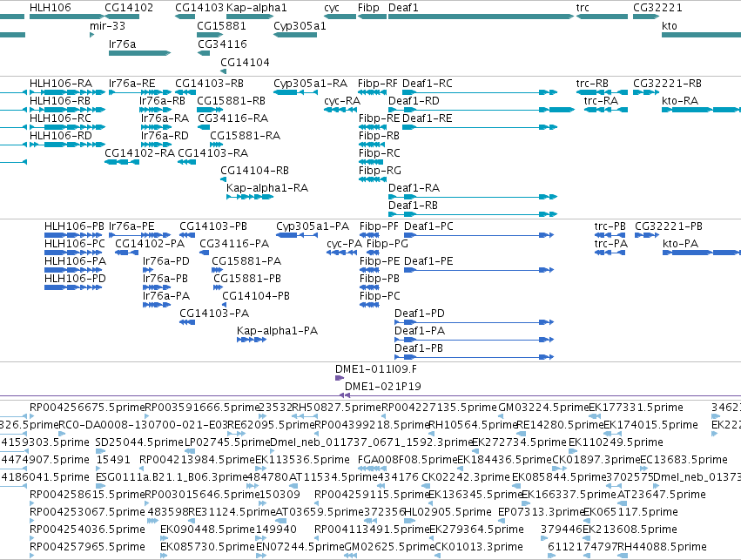Select the Fibp gene feature
This screenshot has height=560, width=741.
[x=372, y=17]
